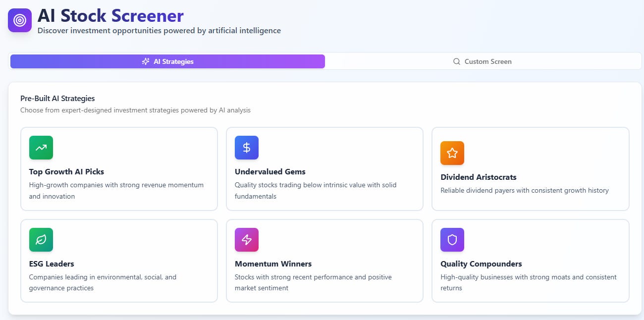
Task: Click the Dividend Aristocrats description text
Action: coord(525,190)
